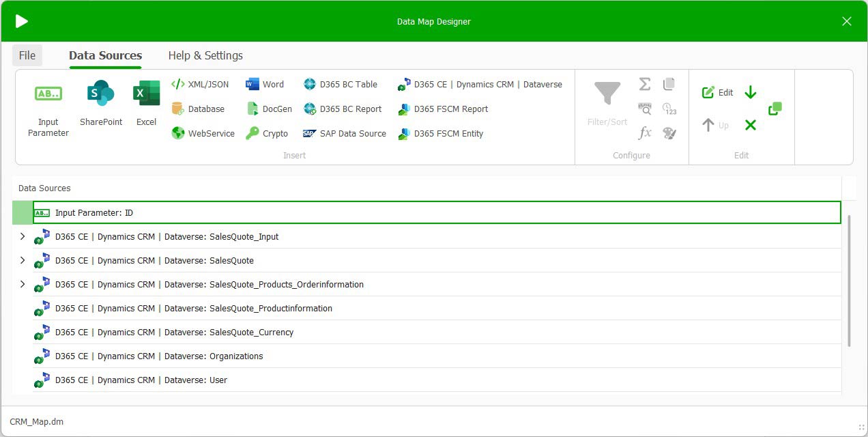Move the selected item down with the green arrow
Image resolution: width=868 pixels, height=437 pixels.
pyautogui.click(x=749, y=91)
